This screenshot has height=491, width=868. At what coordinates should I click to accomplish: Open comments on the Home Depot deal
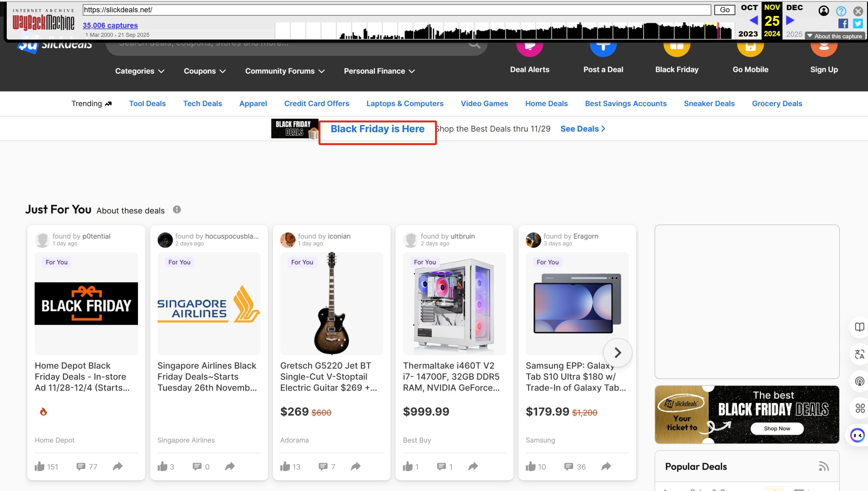81,467
